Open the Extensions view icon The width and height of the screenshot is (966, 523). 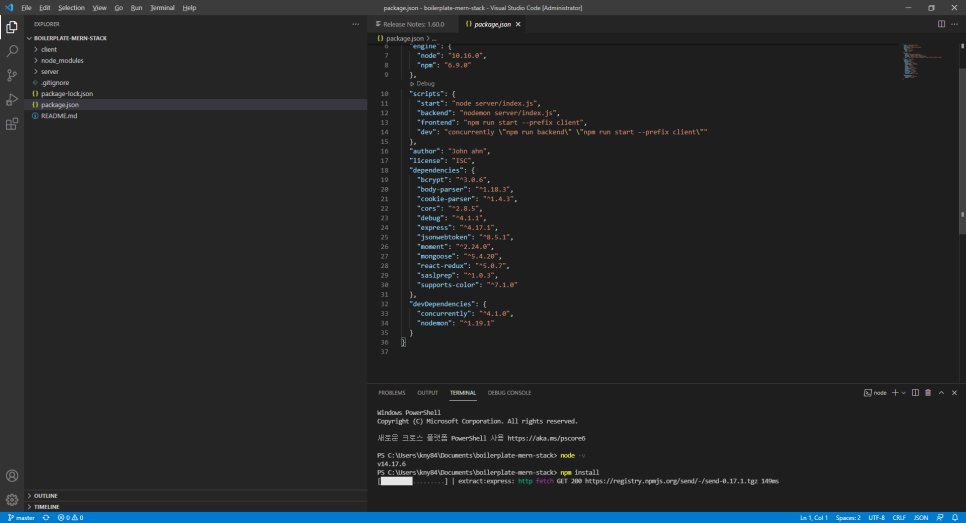(x=12, y=124)
